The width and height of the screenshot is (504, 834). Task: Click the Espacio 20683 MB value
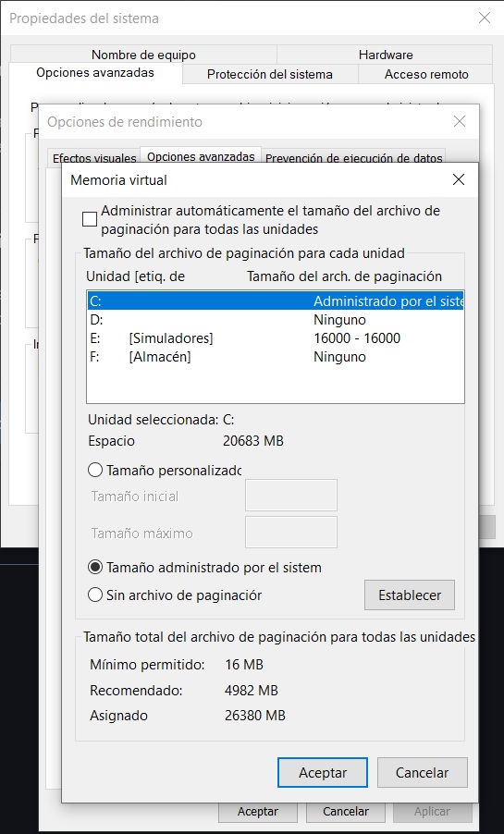(x=252, y=441)
